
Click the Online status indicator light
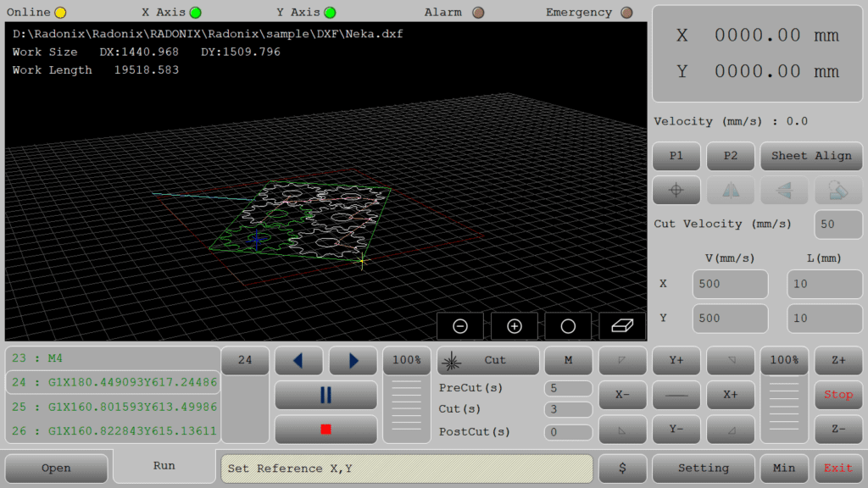pyautogui.click(x=60, y=12)
